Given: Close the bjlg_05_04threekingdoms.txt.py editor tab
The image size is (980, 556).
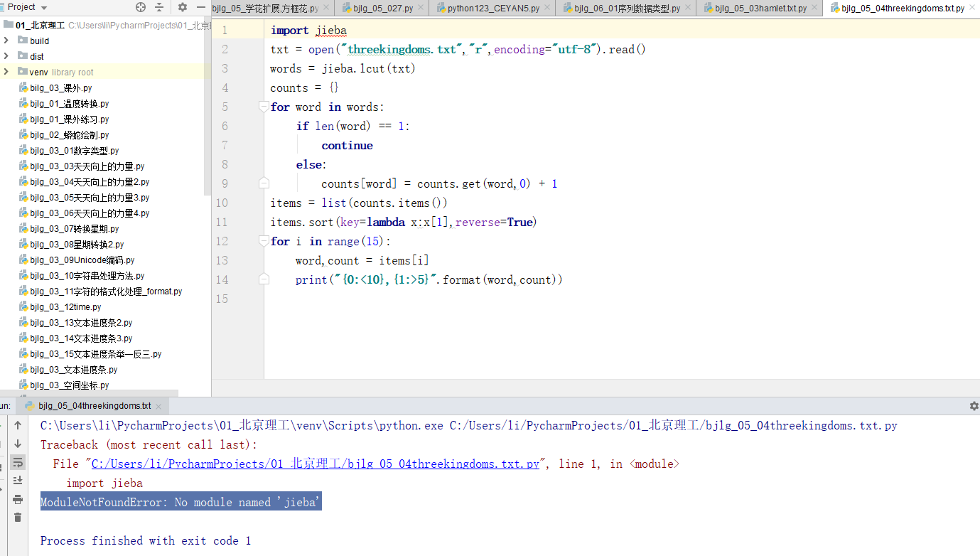Looking at the screenshot, I should [x=971, y=9].
